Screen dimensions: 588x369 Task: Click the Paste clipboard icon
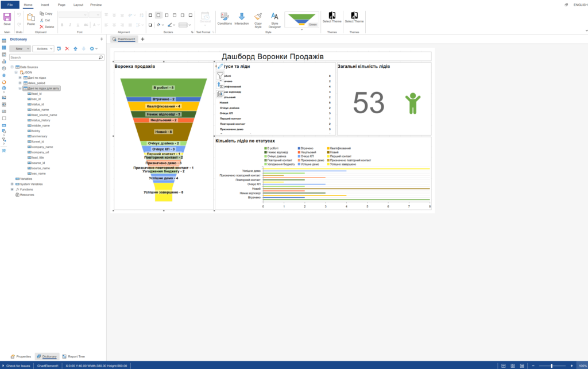pyautogui.click(x=31, y=18)
